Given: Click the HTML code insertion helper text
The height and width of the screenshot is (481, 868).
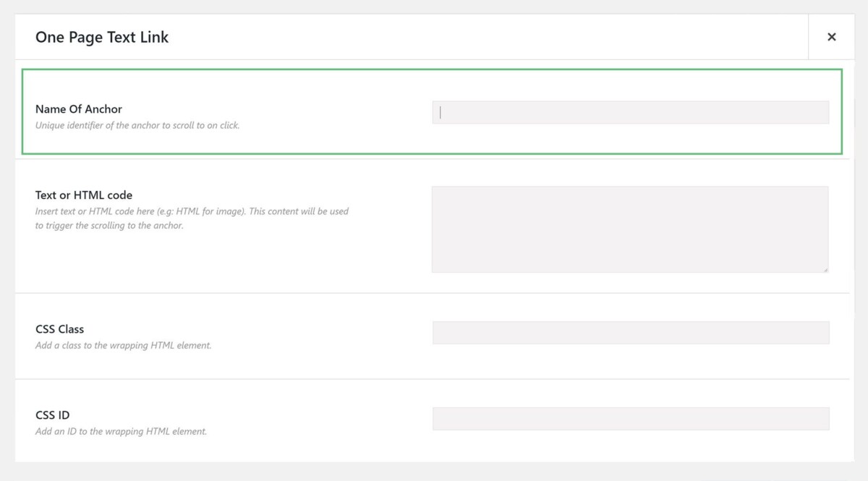Looking at the screenshot, I should coord(192,211).
